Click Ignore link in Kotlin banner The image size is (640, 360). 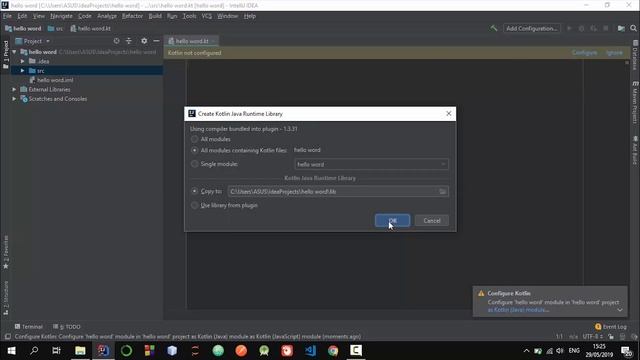coord(614,53)
